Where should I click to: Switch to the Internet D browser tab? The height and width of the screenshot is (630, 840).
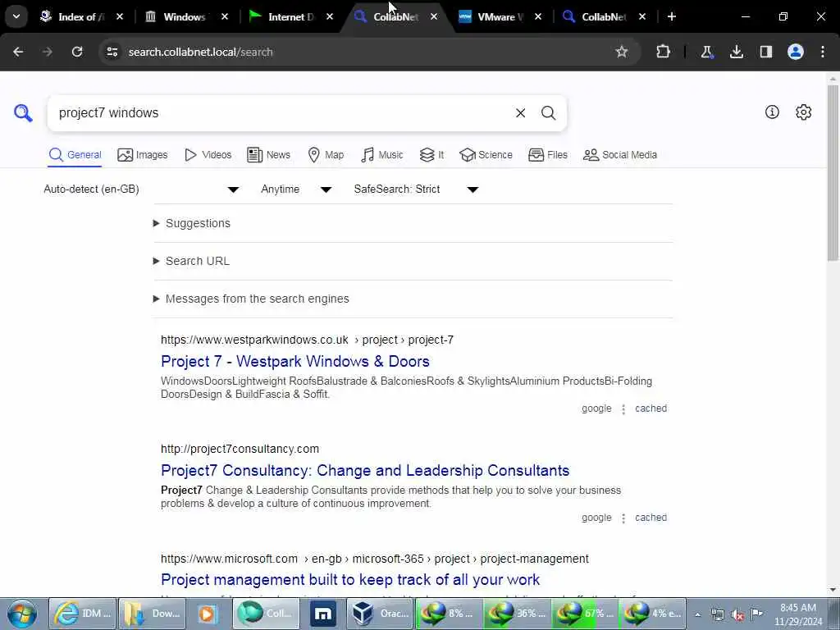(x=290, y=16)
